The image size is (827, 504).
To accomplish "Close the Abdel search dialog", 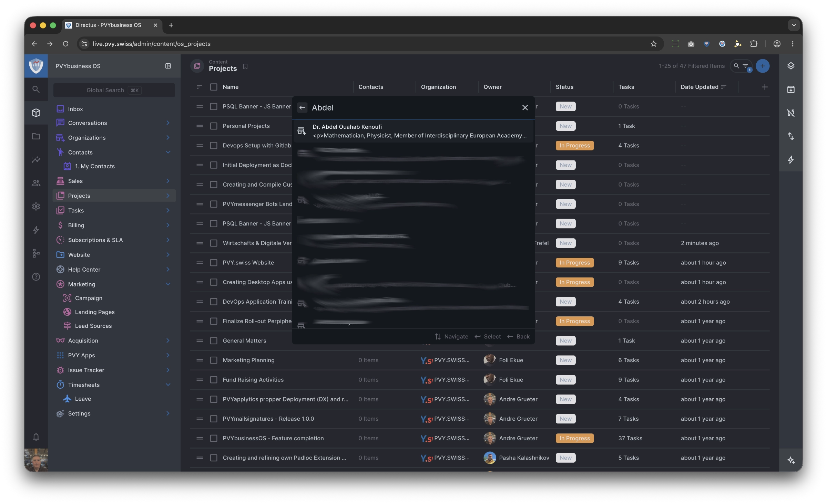I will point(525,108).
